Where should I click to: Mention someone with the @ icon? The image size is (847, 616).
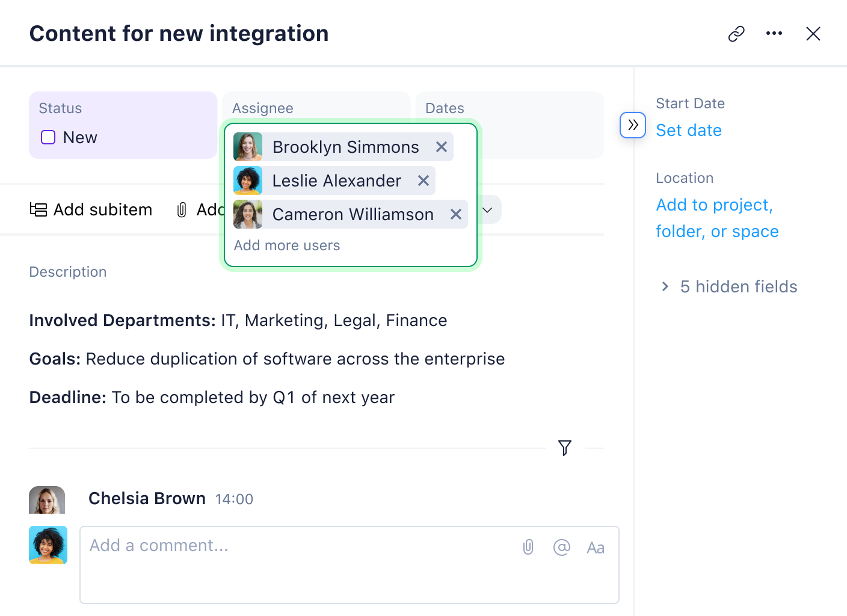coord(561,547)
